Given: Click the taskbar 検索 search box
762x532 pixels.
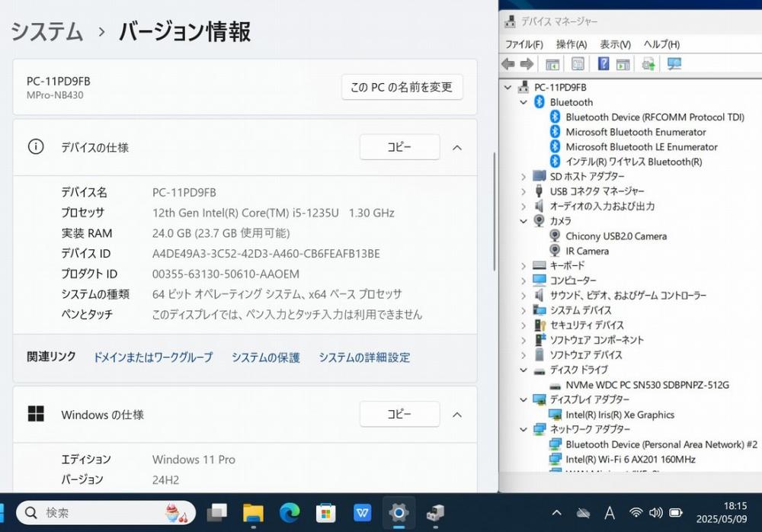Looking at the screenshot, I should [106, 512].
